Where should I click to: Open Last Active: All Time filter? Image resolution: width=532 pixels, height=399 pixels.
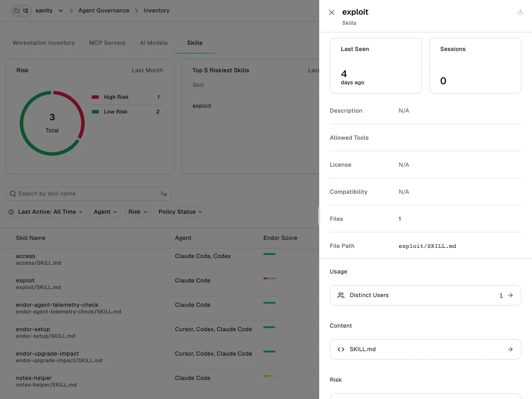pyautogui.click(x=46, y=212)
